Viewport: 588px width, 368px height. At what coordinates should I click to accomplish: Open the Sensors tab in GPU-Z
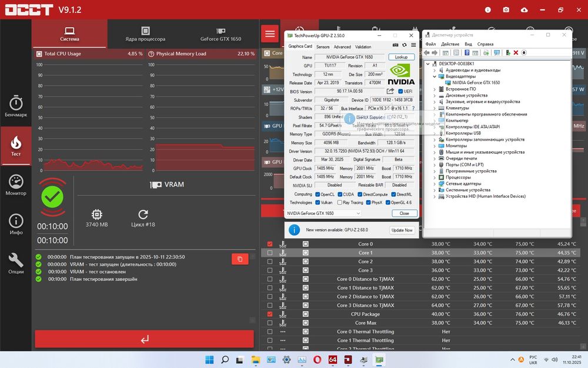[x=323, y=47]
